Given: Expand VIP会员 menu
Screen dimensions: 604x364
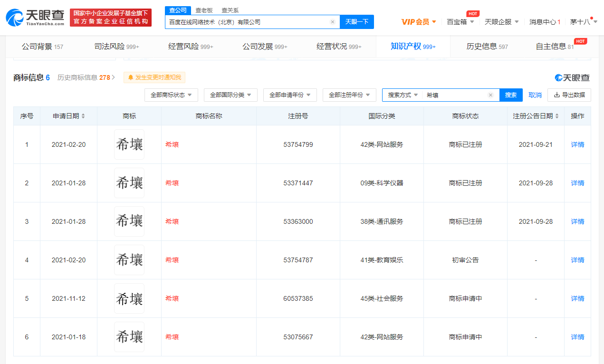Looking at the screenshot, I should click(419, 22).
